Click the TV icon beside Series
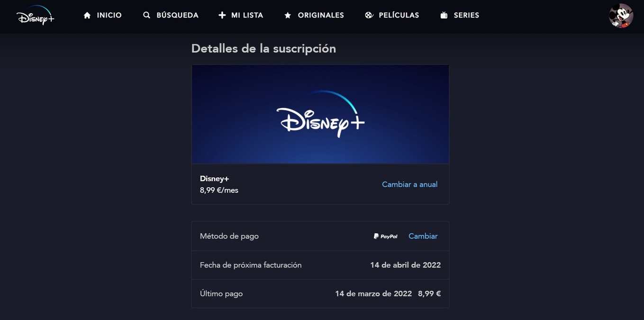Viewport: 644px width, 320px height. 444,15
